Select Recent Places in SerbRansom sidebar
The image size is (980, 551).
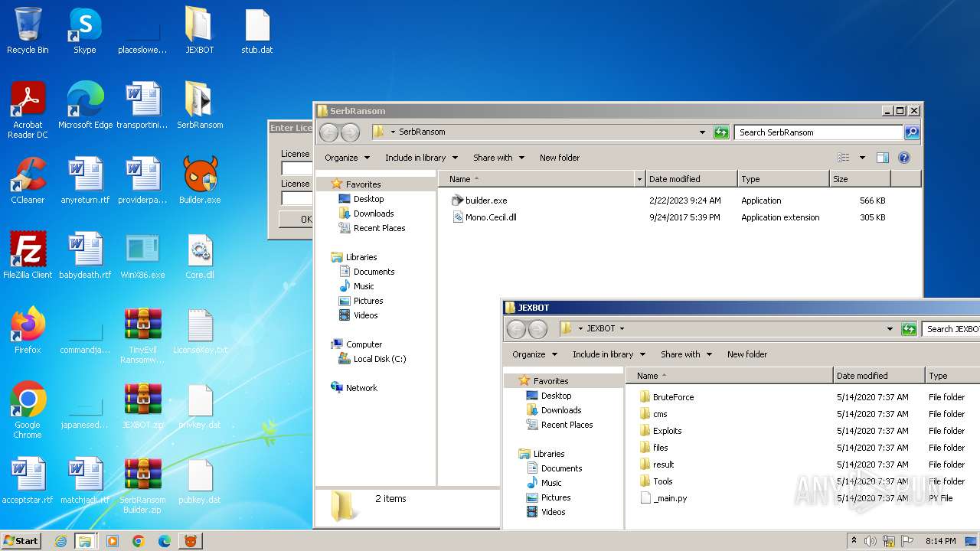pos(379,228)
